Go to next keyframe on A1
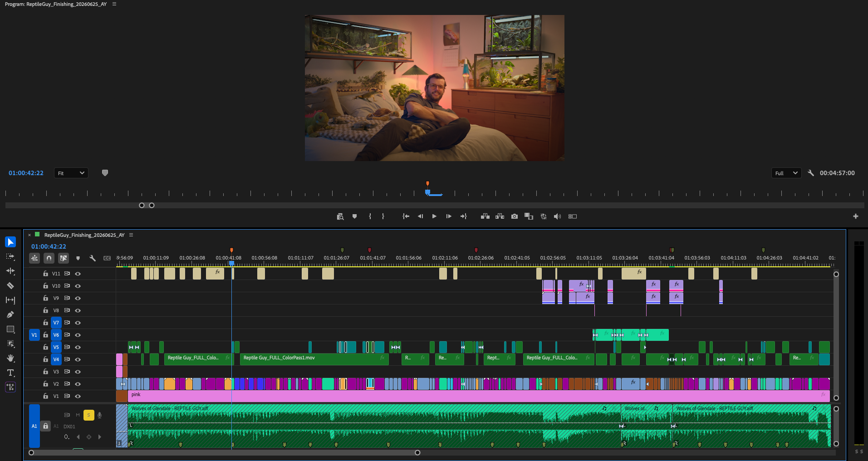Screen dimensions: 868x461 point(100,437)
